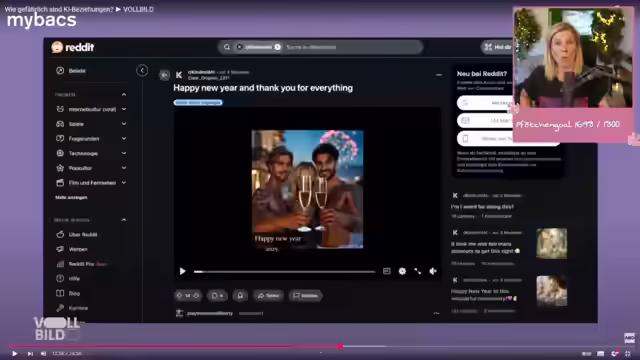
Task: Open the post comments button
Action: [x=217, y=296]
